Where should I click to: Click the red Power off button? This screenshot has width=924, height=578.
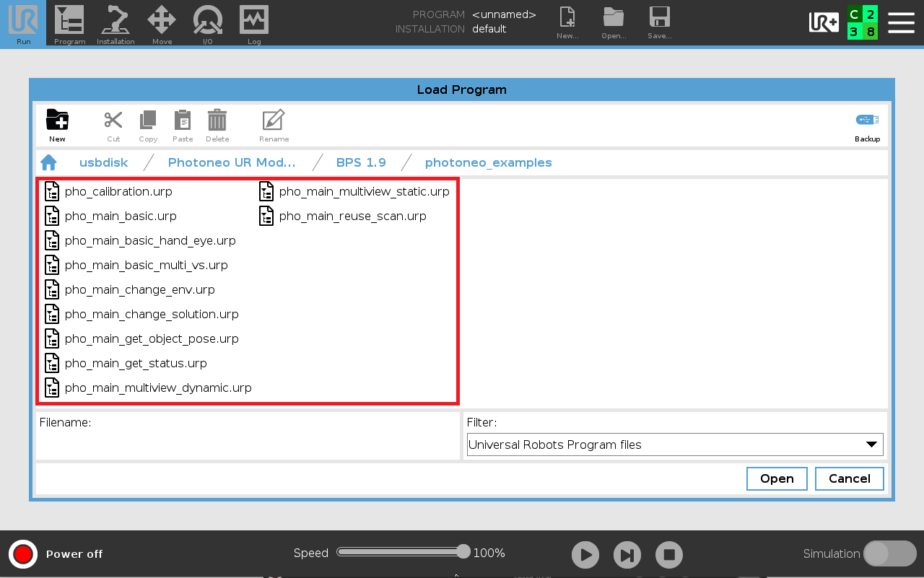23,554
